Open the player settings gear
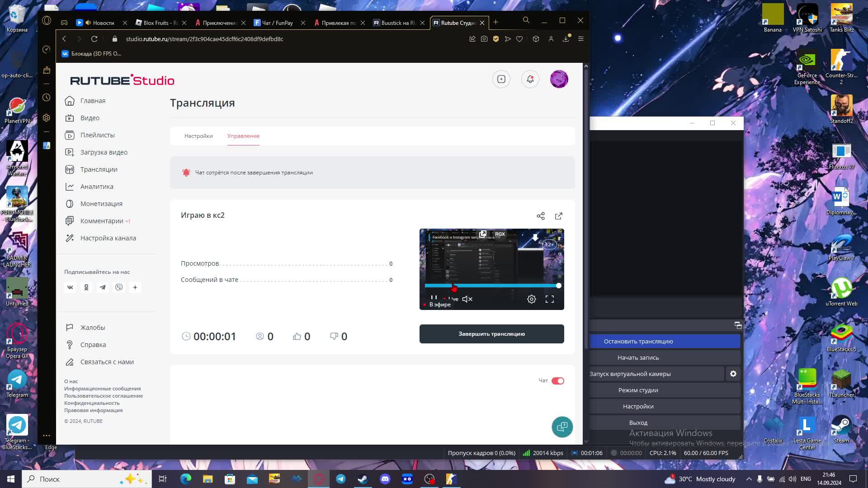Viewport: 868px width, 488px height. [531, 299]
